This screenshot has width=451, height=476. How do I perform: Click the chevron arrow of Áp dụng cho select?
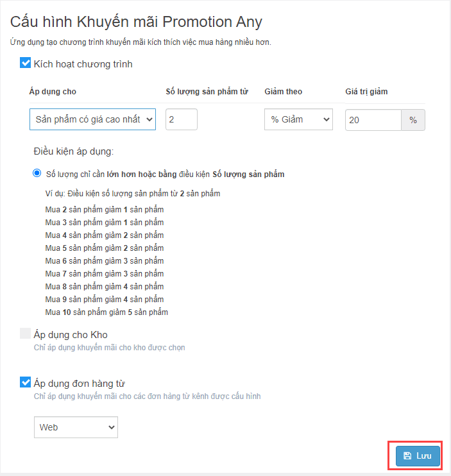pyautogui.click(x=149, y=119)
